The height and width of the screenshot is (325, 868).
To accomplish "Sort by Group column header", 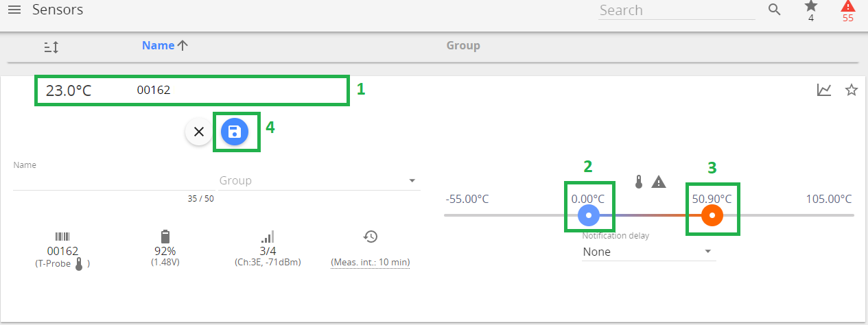I will (x=463, y=45).
